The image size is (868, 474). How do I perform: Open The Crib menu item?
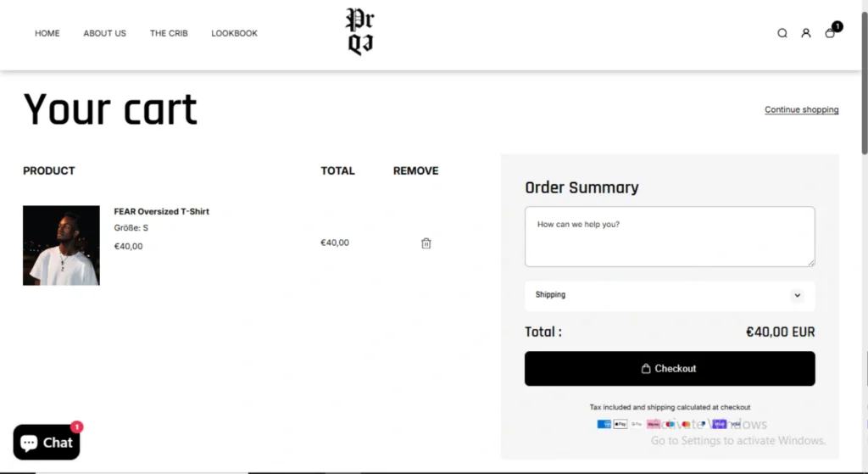point(169,34)
